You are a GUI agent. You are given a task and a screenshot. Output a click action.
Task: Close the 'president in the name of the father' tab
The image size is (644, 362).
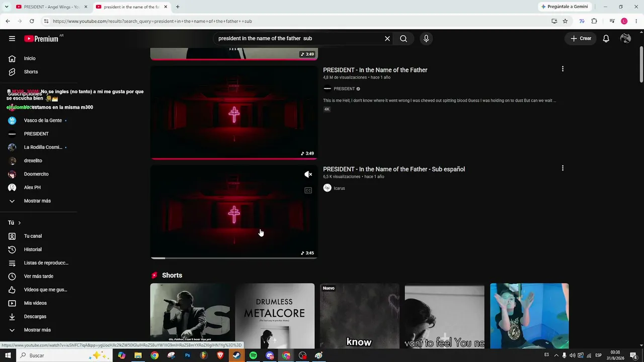coord(166,7)
